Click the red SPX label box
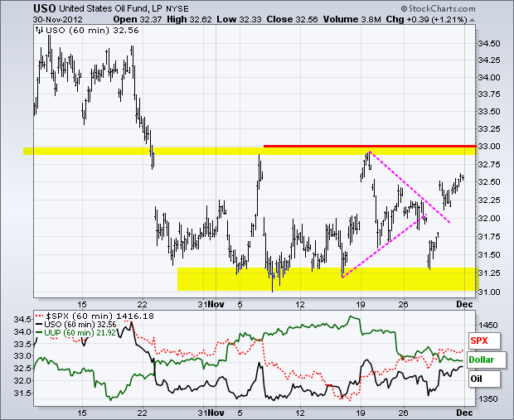 point(484,340)
